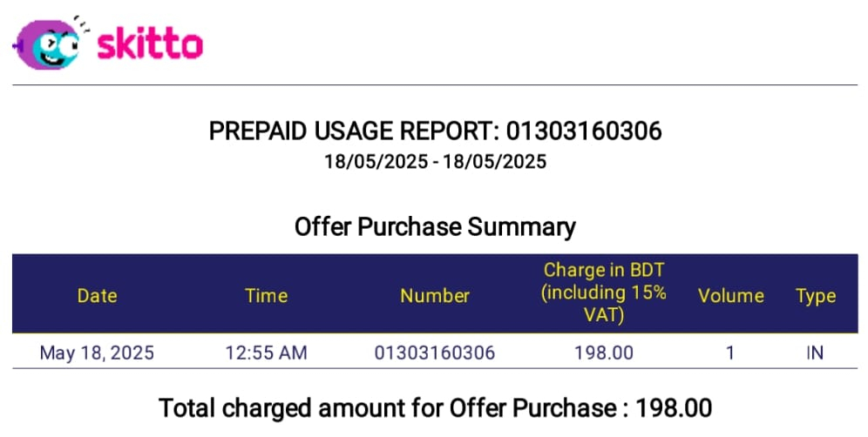
Task: Select the IN type cell
Action: tap(816, 353)
